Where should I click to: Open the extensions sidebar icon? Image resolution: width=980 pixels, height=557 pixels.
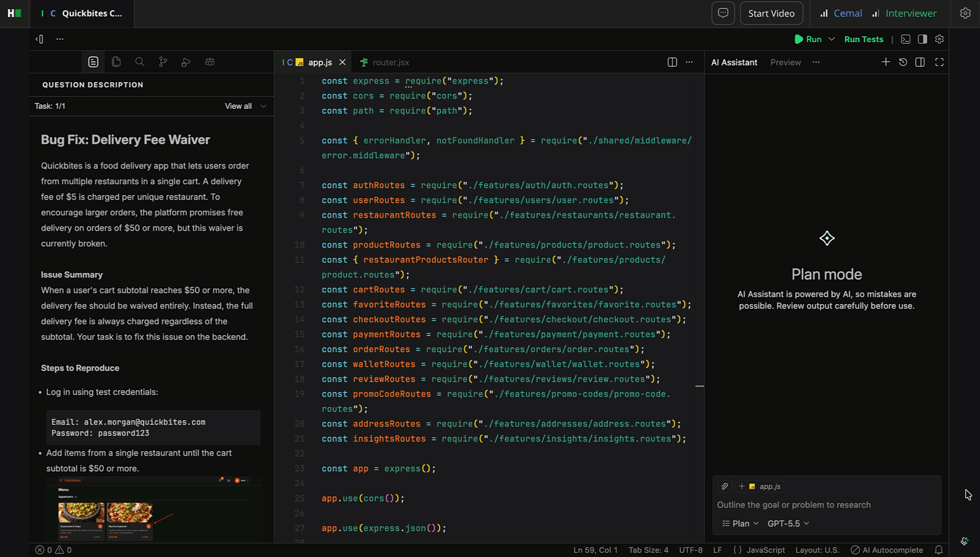[210, 62]
